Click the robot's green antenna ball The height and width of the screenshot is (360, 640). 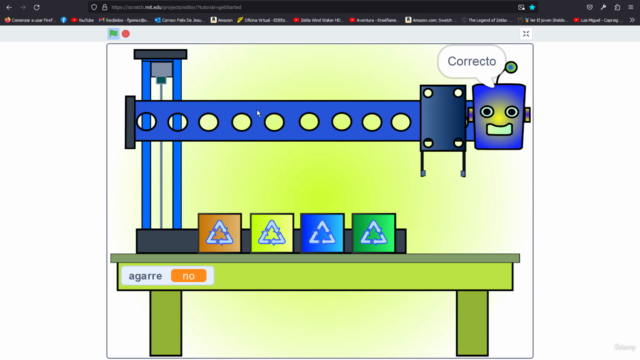coord(511,67)
